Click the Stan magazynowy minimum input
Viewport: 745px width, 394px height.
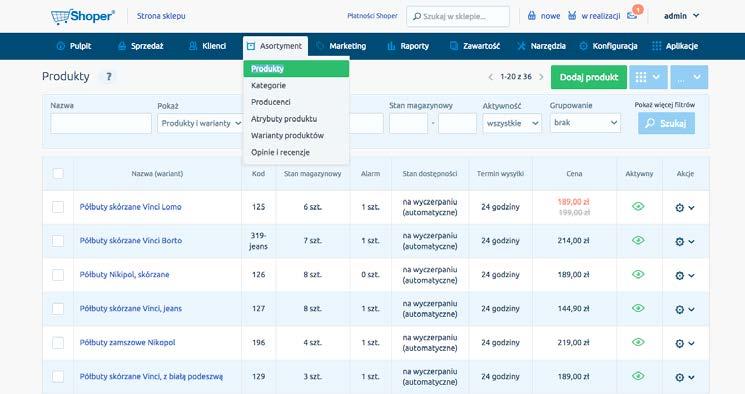pos(409,123)
